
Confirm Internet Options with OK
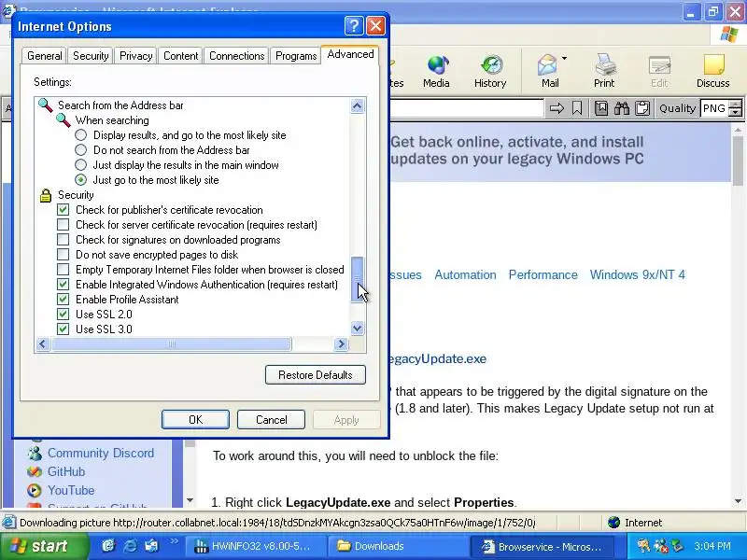click(x=195, y=419)
